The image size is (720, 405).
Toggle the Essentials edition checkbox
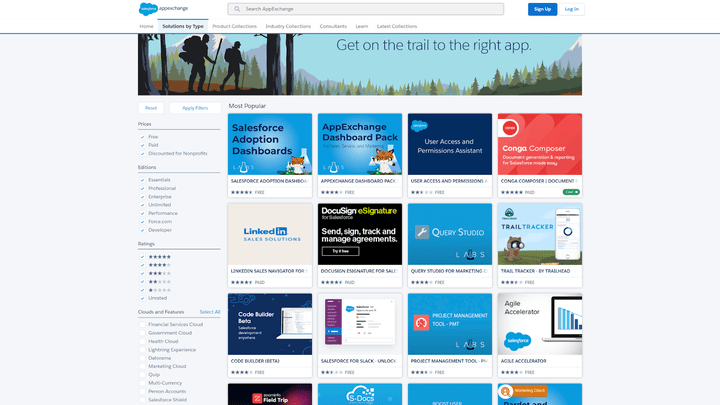pyautogui.click(x=142, y=180)
